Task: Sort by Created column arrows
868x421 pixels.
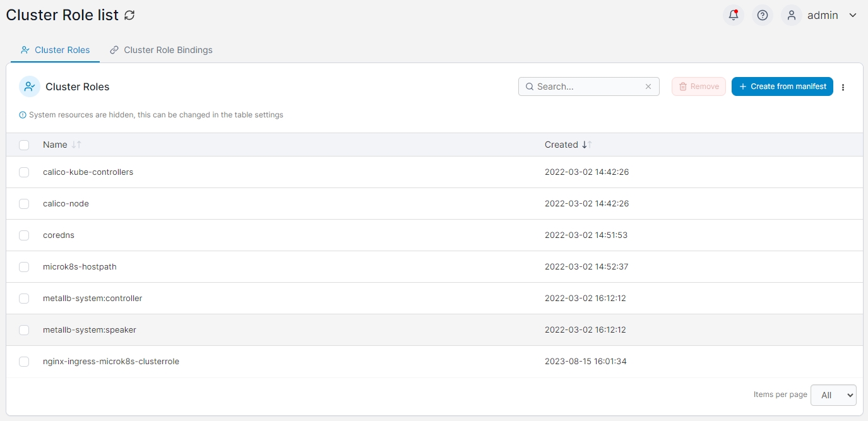Action: [x=586, y=145]
